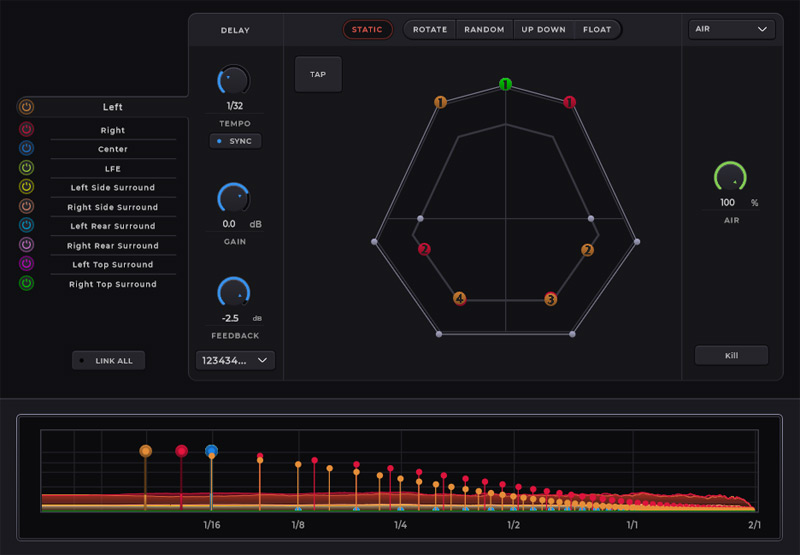Open the AIR preset dropdown

732,30
